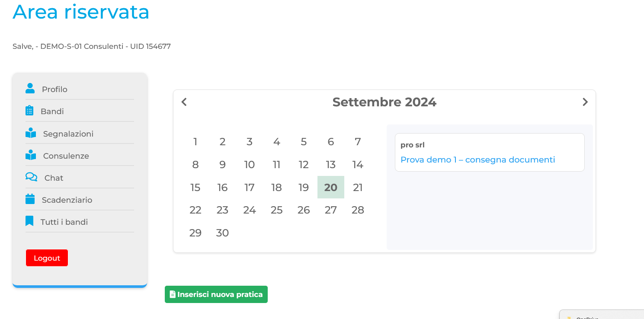The width and height of the screenshot is (644, 319).
Task: Go to previous month with the left chevron
Action: tap(184, 102)
